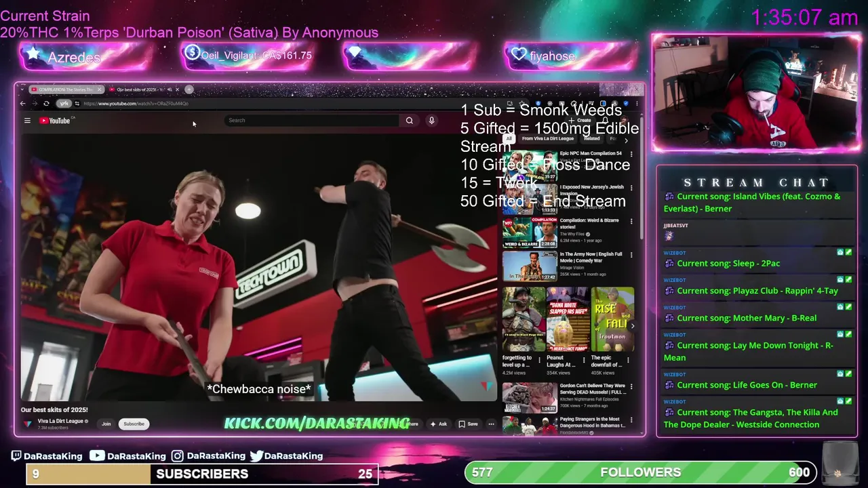Viewport: 868px width, 488px height.
Task: Open the 'forgetting to level up' short
Action: (x=524, y=319)
